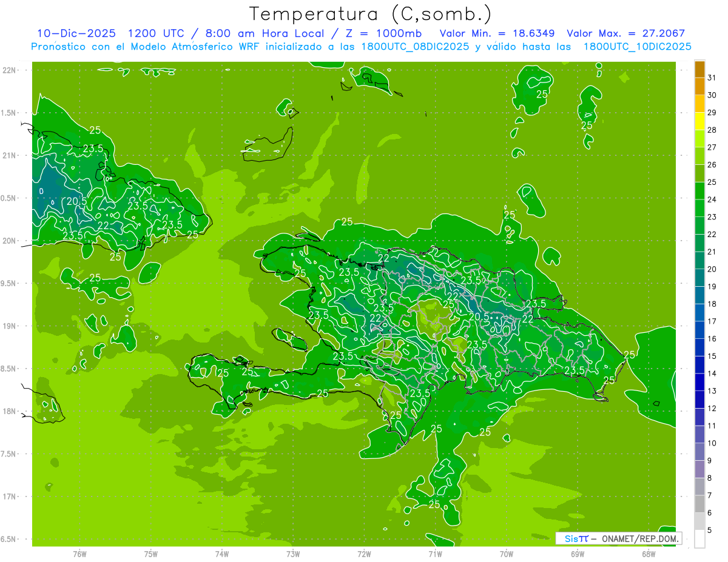This screenshot has width=728, height=562.
Task: Click the legend value '14'
Action: pos(712,373)
